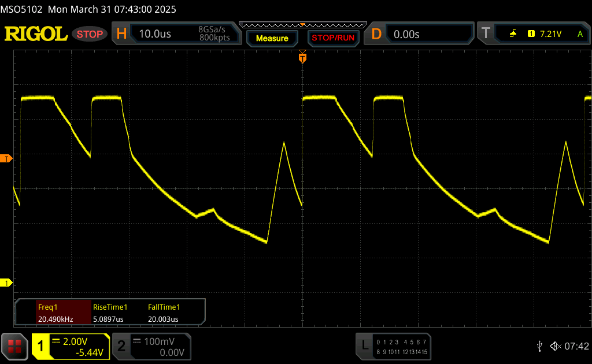
Task: Click the orange trigger position marker at top
Action: (x=302, y=58)
